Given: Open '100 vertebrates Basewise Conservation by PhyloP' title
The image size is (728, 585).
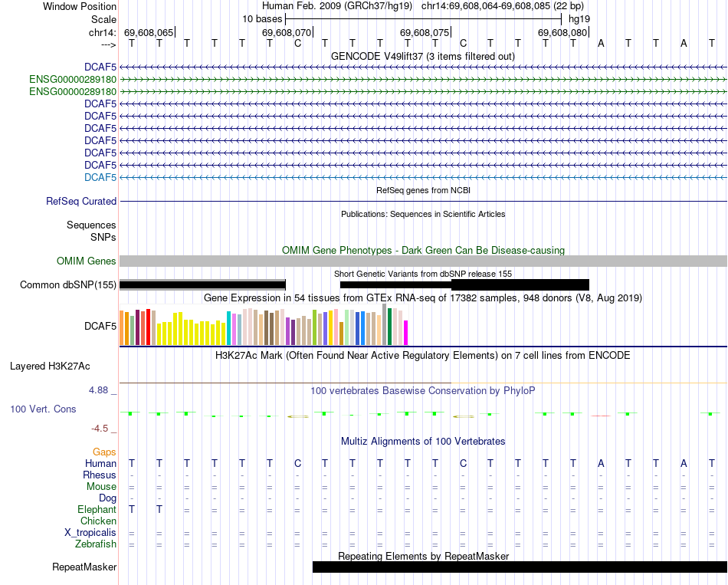Looking at the screenshot, I should (422, 391).
